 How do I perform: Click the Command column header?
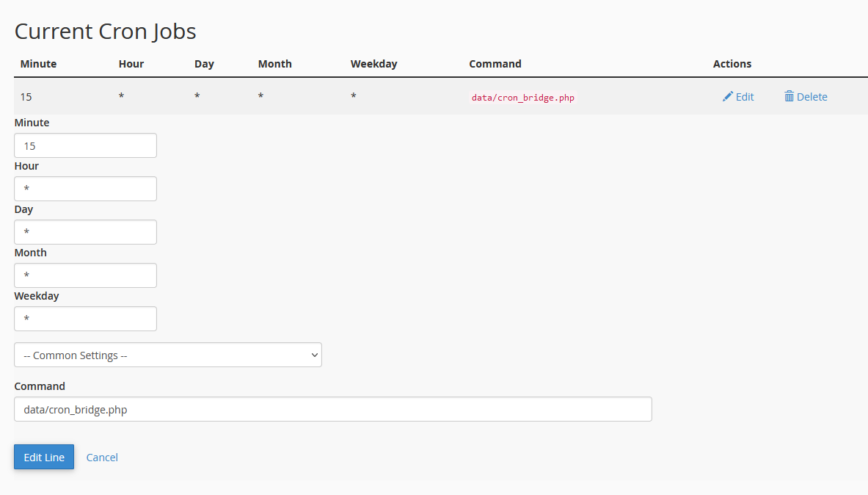point(495,64)
